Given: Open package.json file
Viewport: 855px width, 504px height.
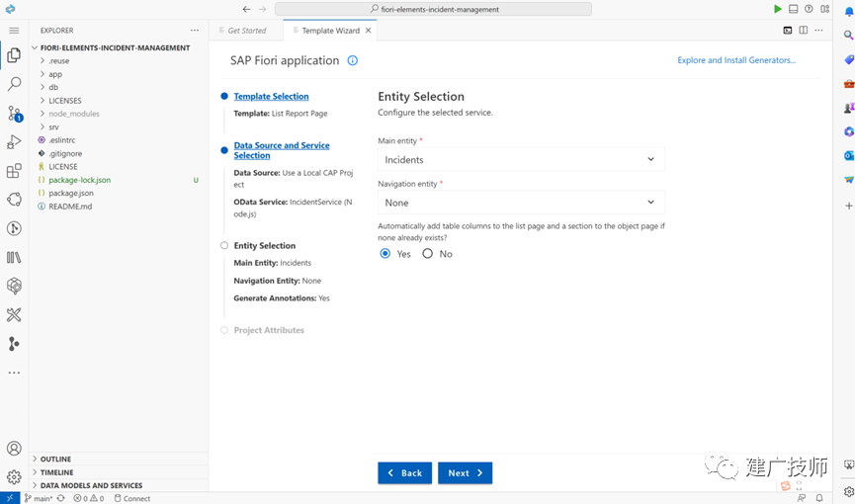Looking at the screenshot, I should coord(70,193).
